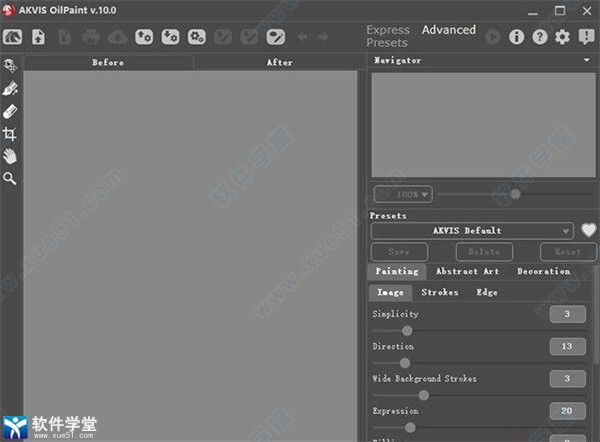Screen dimensions: 600x442
Task: Switch to the Before tab
Action: point(108,62)
